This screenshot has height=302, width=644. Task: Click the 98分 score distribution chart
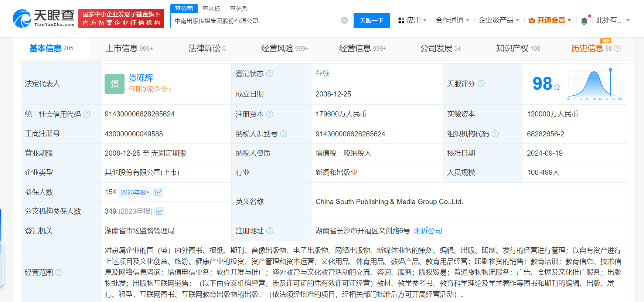(594, 84)
